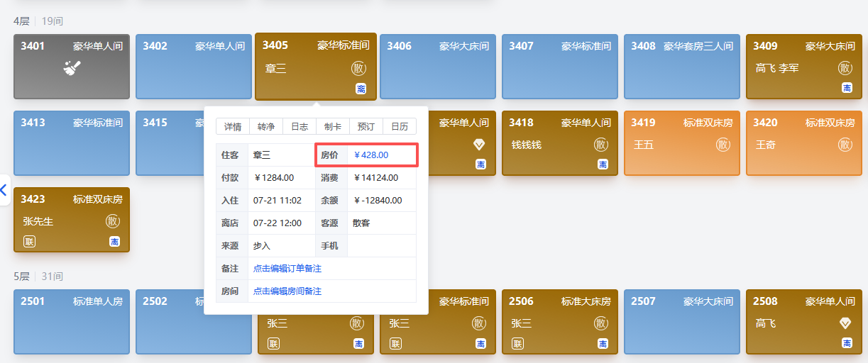Click the 离 checkout badge on room 3409
This screenshot has width=868, height=363.
point(847,88)
